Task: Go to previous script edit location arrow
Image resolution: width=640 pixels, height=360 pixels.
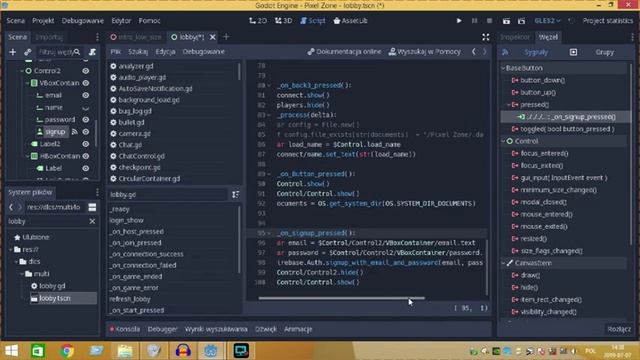Action: click(x=474, y=51)
